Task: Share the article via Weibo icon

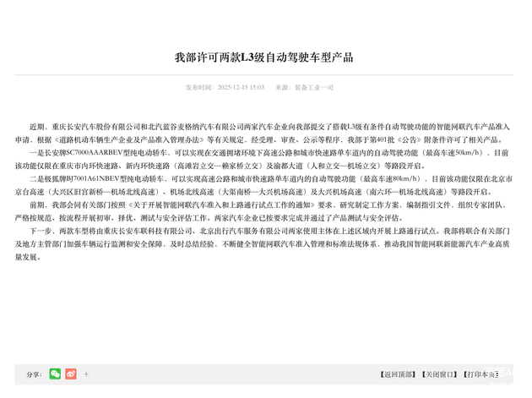Action: (x=71, y=373)
